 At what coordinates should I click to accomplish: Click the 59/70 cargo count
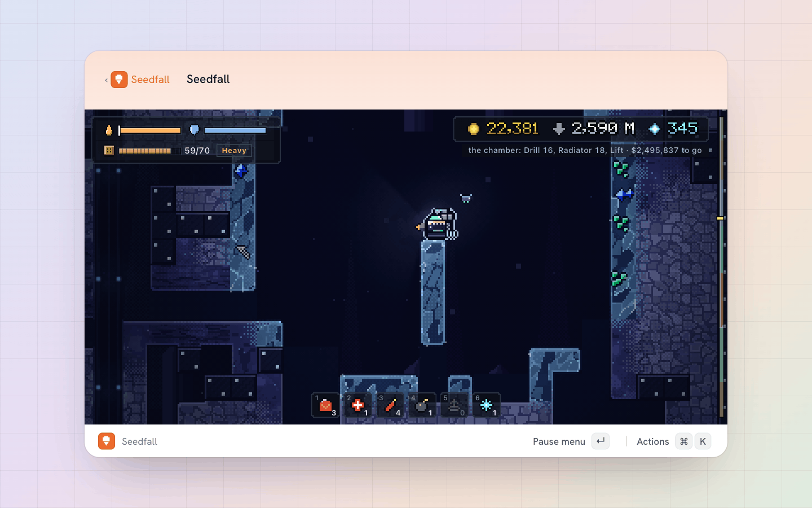point(197,151)
